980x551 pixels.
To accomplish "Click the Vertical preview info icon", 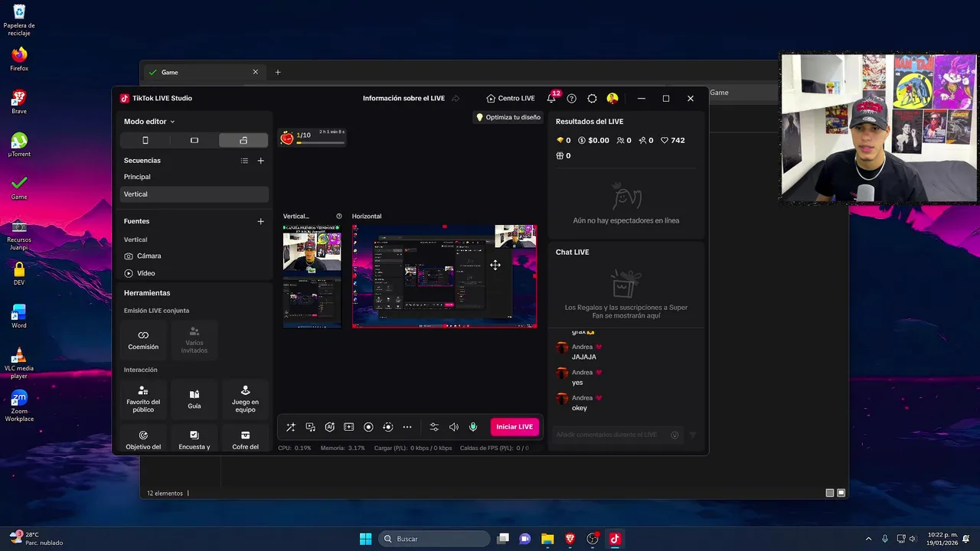I will [x=339, y=217].
